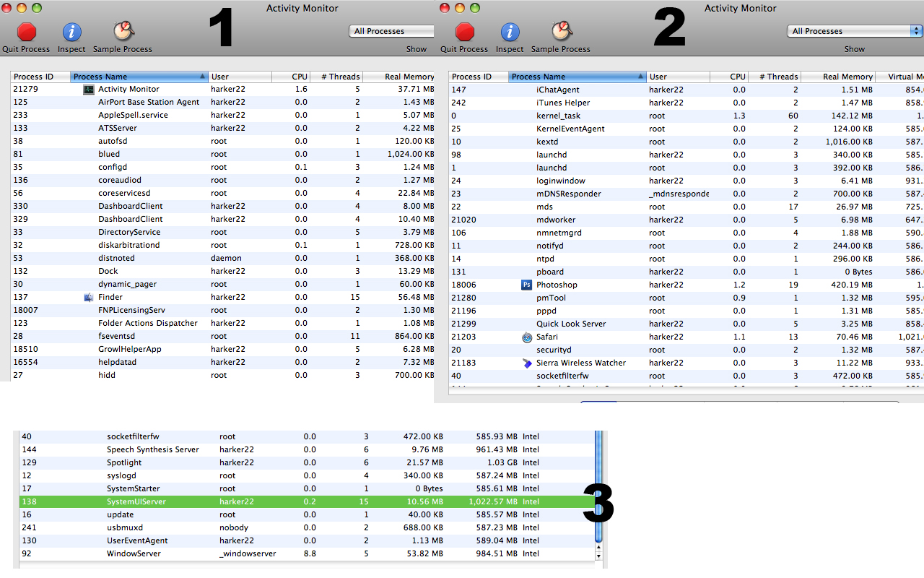Select the SystemStarter process row
Viewport: 924px width, 578px height.
pyautogui.click(x=306, y=488)
